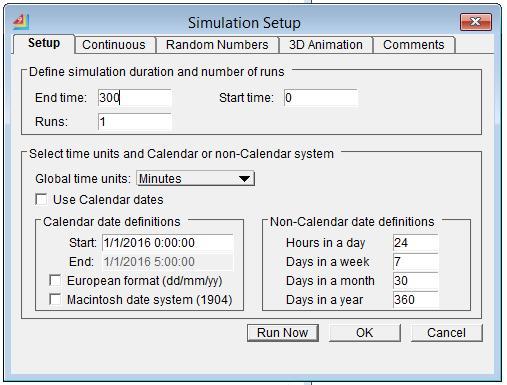Click the disabled Calendar End date field
The width and height of the screenshot is (507, 385).
pyautogui.click(x=168, y=262)
